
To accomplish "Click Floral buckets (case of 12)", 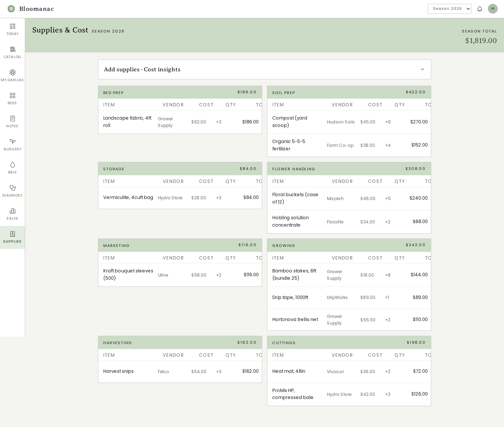I will click(295, 198).
